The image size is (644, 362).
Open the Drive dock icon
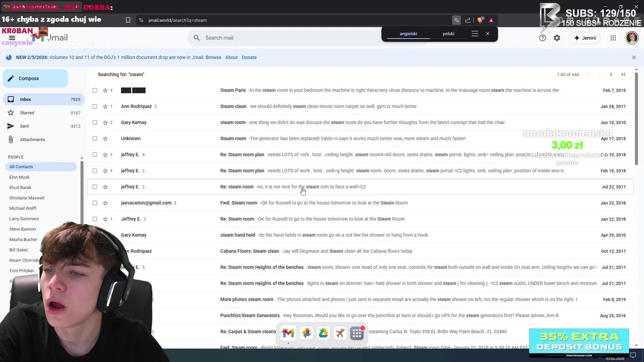tap(323, 333)
